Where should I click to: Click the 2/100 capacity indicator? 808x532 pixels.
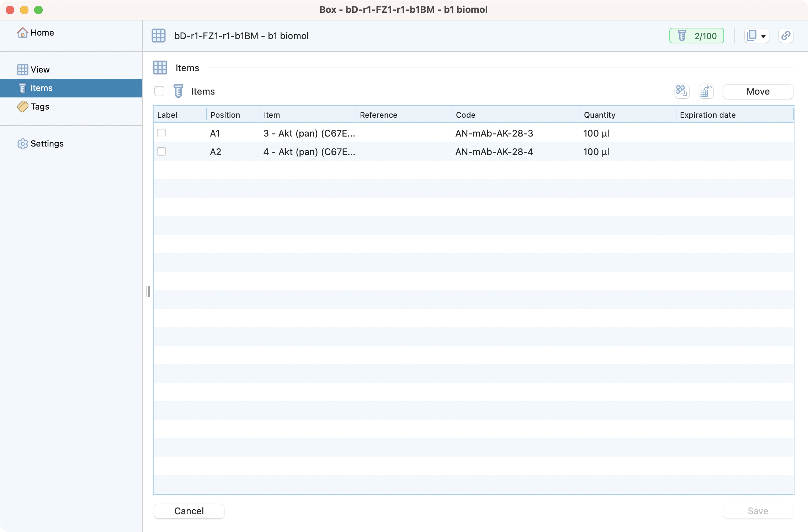[x=696, y=36]
